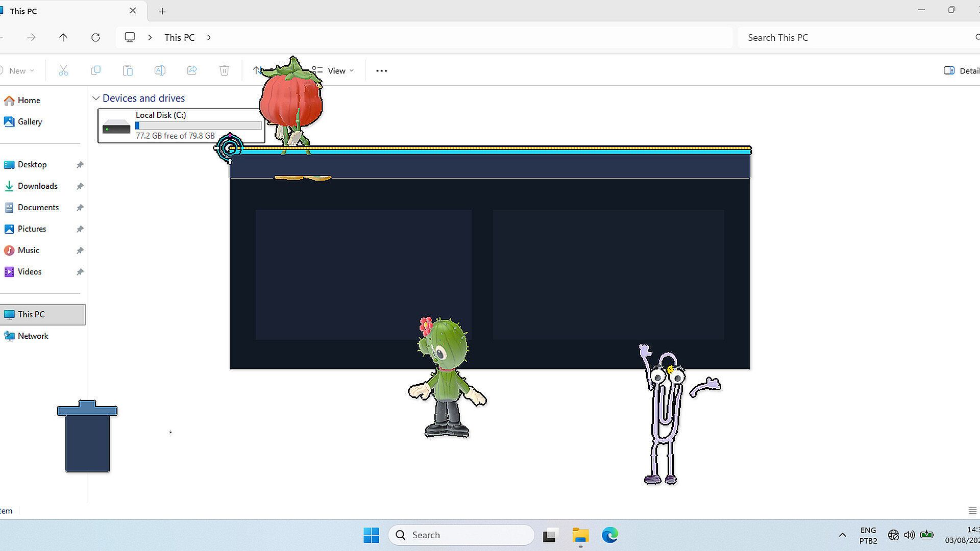Click the green cactus character

(x=447, y=378)
